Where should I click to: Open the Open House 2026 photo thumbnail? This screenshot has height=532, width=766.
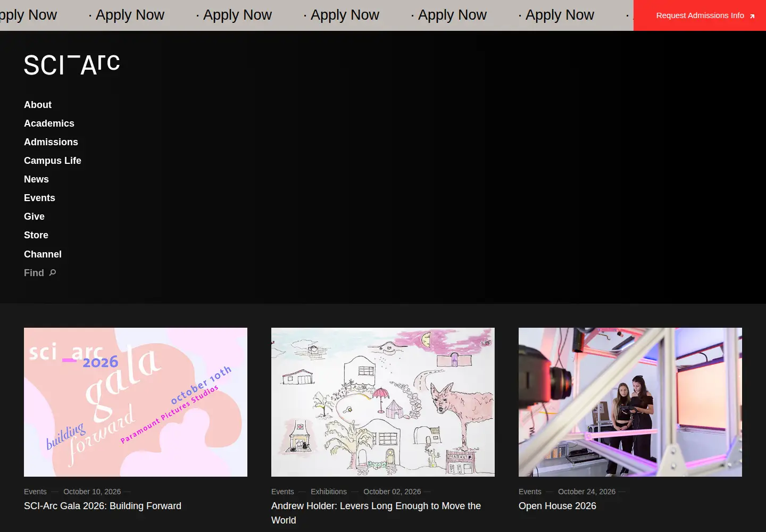(x=630, y=402)
